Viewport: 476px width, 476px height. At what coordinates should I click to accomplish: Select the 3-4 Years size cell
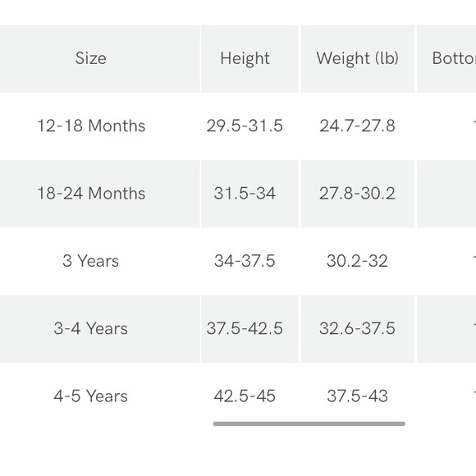coord(91,328)
